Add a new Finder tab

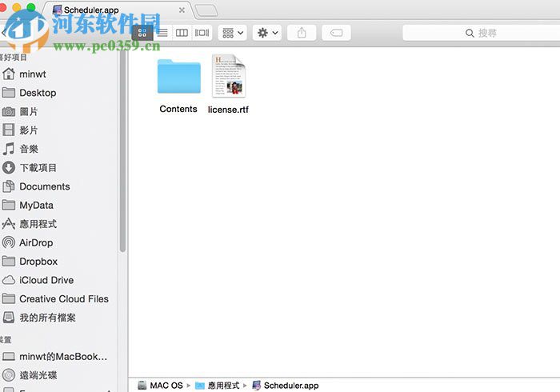(206, 10)
